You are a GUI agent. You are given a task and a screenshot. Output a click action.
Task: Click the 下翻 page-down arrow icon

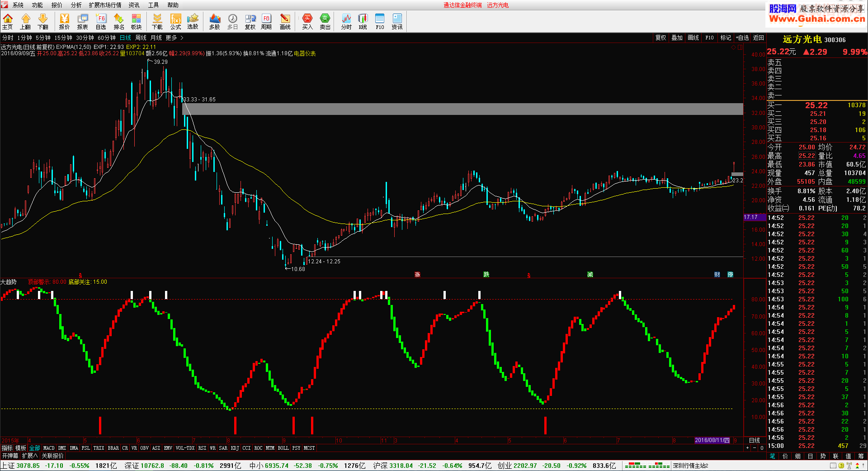click(x=43, y=21)
